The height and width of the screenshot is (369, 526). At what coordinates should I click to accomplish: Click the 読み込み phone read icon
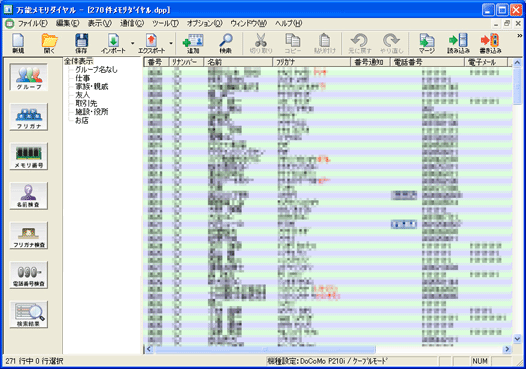458,43
